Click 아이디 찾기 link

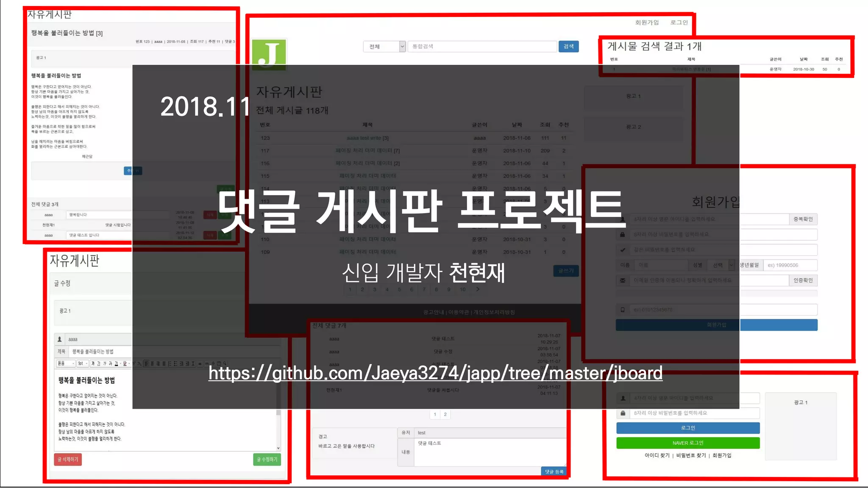click(x=657, y=455)
